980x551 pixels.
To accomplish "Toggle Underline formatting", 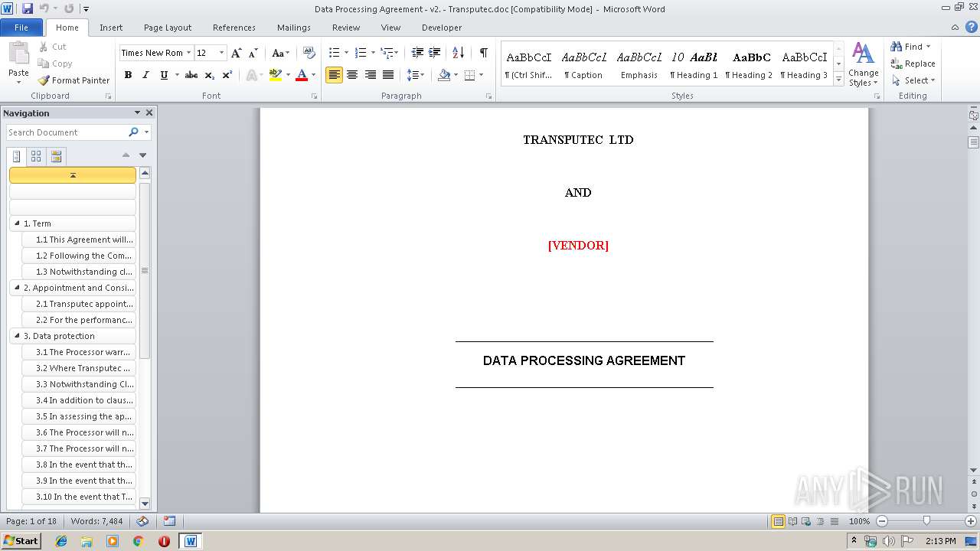I will pyautogui.click(x=164, y=75).
